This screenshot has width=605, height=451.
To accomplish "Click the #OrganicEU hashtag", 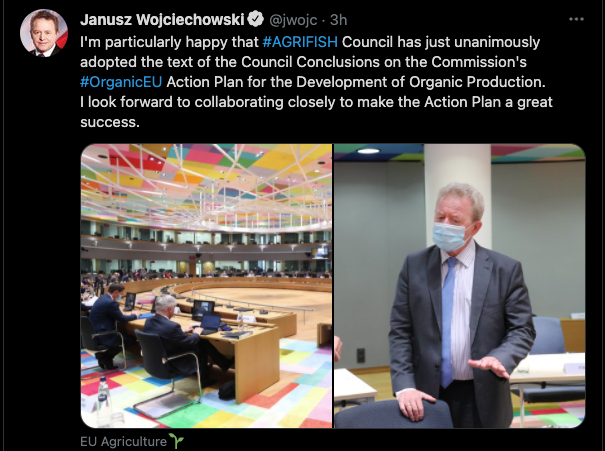I will coord(121,82).
